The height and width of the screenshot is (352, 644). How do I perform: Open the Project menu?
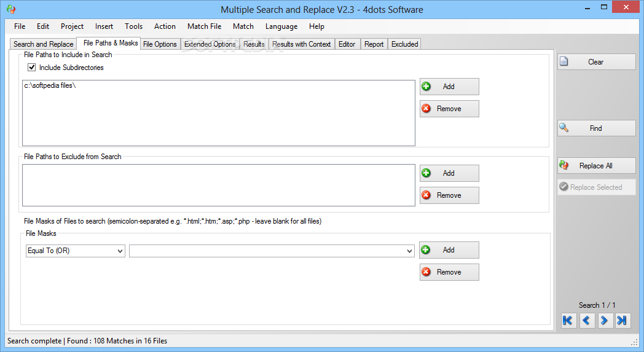73,26
